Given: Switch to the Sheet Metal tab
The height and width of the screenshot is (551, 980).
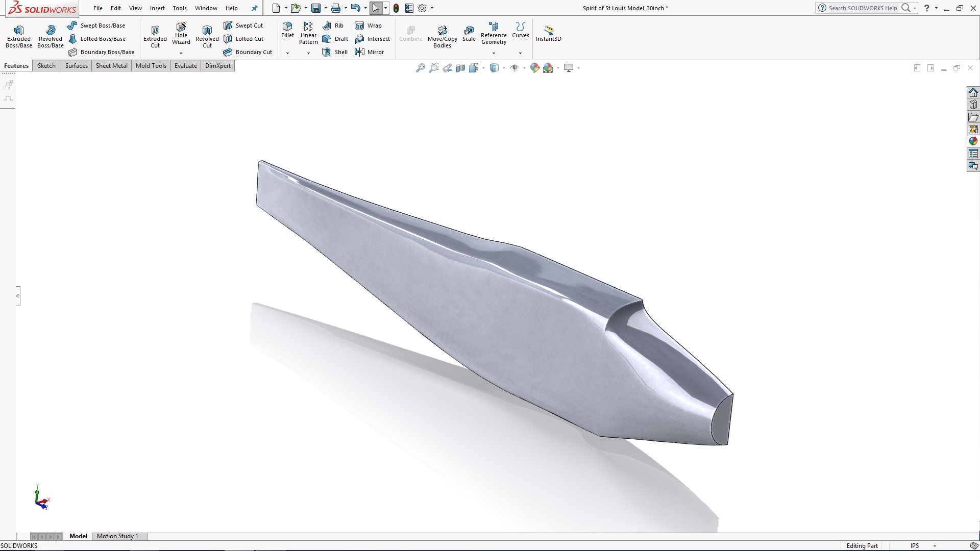Looking at the screenshot, I should pyautogui.click(x=111, y=65).
